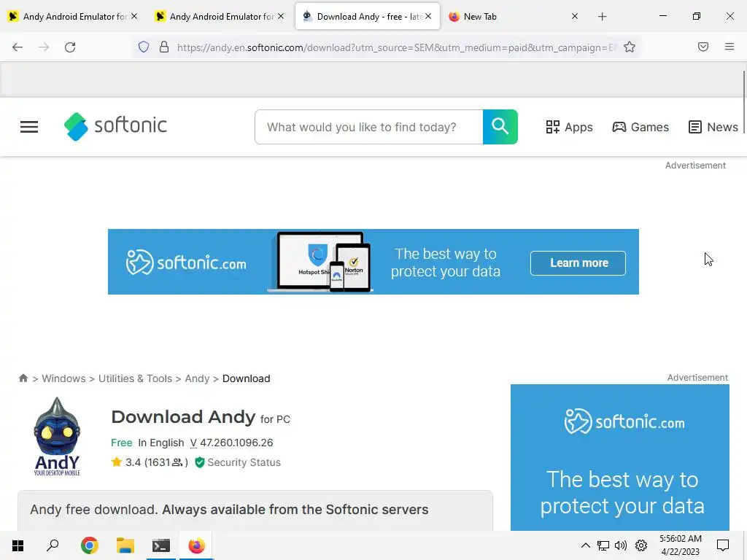Open Softonic hamburger menu

tap(29, 127)
